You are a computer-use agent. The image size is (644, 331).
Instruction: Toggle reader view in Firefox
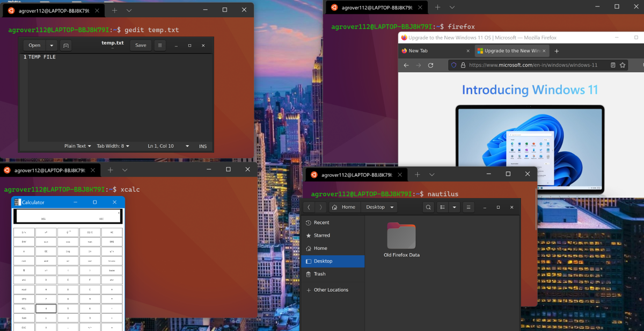613,65
